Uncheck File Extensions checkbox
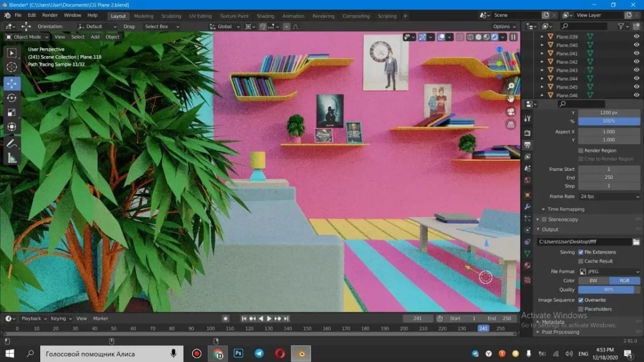 tap(581, 252)
